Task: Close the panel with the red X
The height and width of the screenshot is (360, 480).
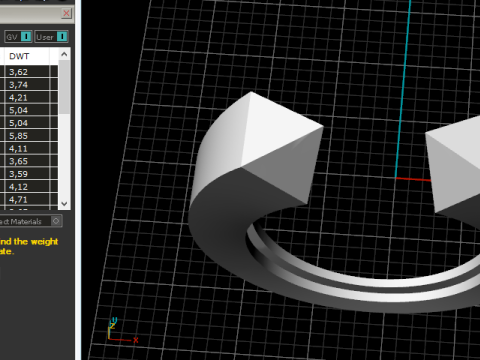Action: (66, 13)
